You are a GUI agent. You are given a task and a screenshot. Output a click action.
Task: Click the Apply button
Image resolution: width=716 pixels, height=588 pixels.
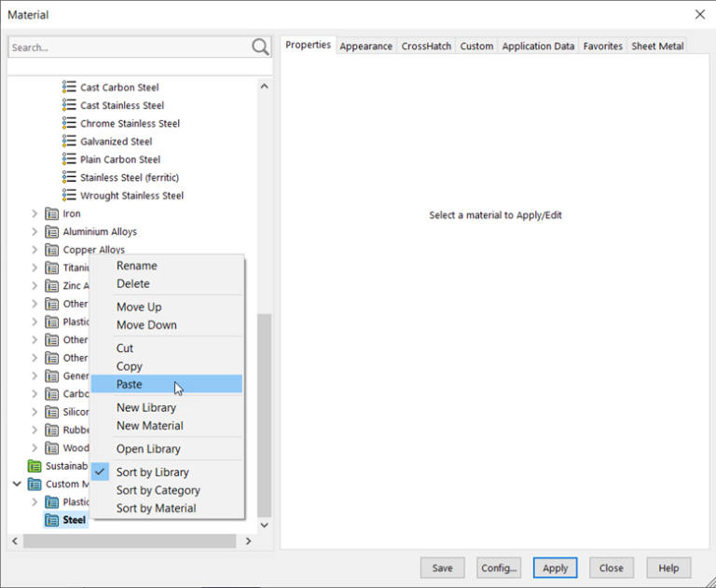pyautogui.click(x=555, y=567)
